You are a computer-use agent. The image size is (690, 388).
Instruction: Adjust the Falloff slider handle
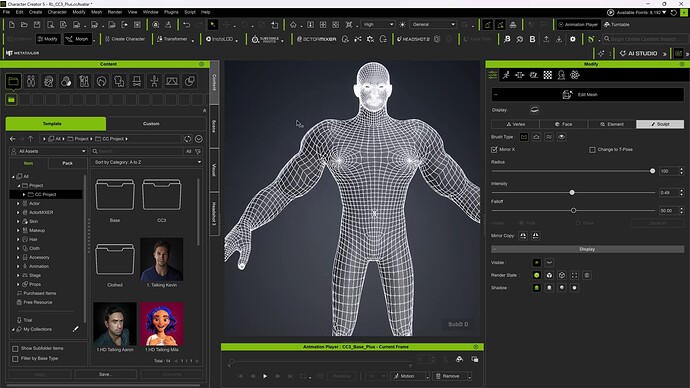coord(573,211)
